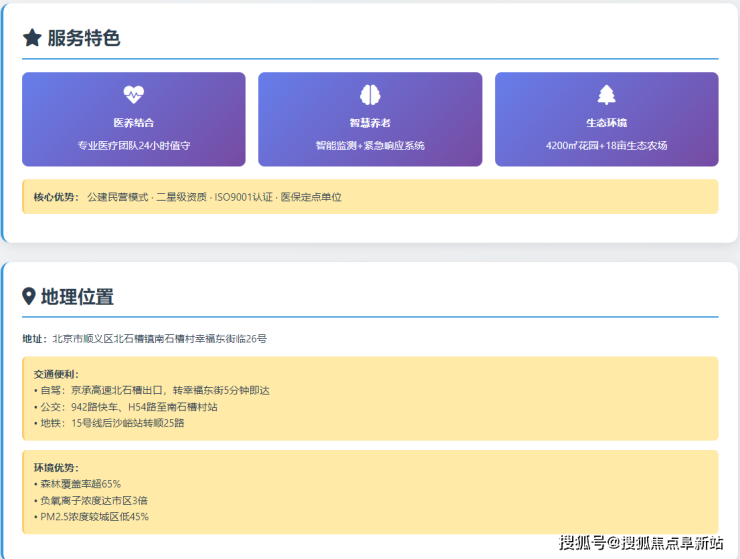The height and width of the screenshot is (559, 740).
Task: Click the brain icon in 智慧养老 card
Action: pos(370,95)
